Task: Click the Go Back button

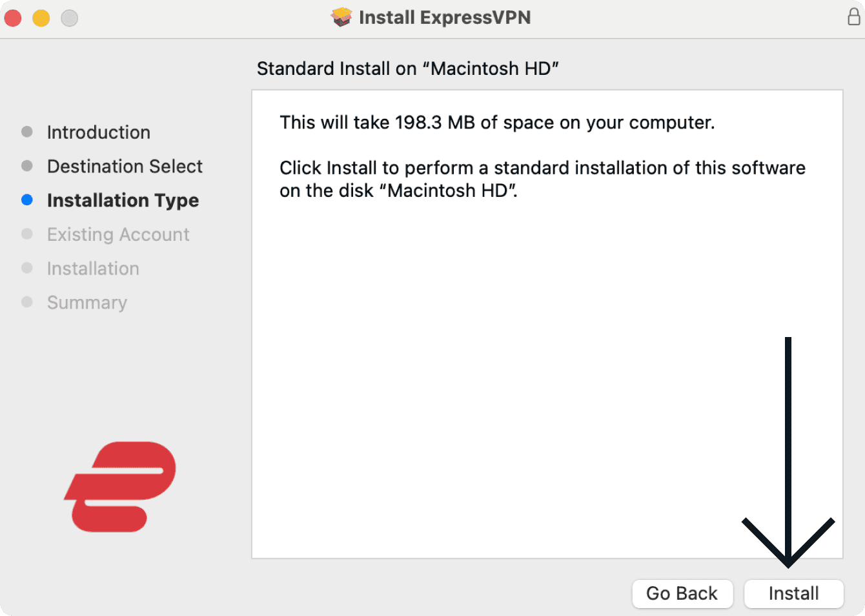Action: coord(682,593)
